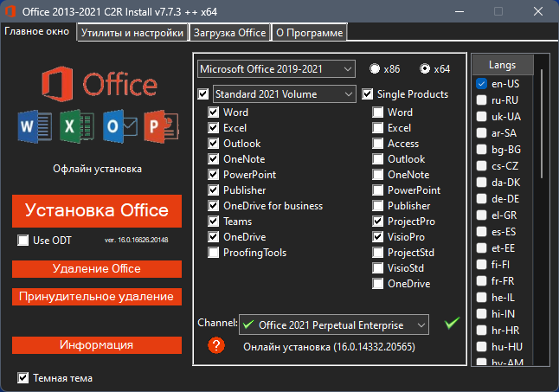
Task: Enable the ProofingTools checkbox
Action: click(x=214, y=253)
